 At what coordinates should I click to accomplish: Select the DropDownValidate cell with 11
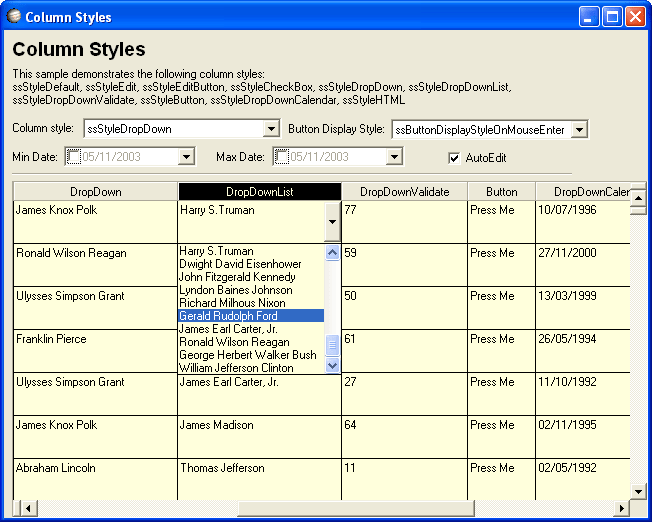click(x=405, y=480)
